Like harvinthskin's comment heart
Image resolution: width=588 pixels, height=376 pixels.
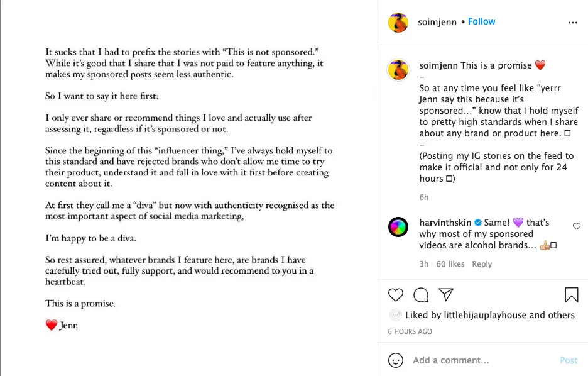[577, 226]
